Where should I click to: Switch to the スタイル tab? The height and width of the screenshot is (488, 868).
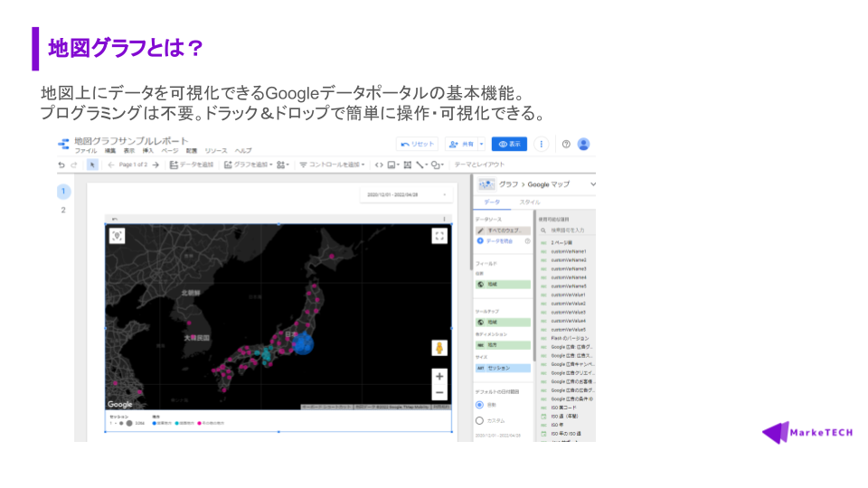tap(530, 202)
